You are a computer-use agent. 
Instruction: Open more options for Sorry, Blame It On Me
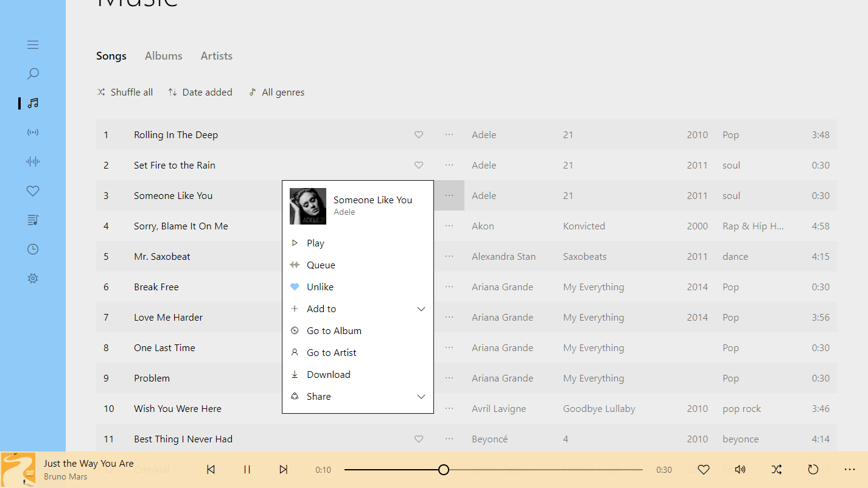449,226
